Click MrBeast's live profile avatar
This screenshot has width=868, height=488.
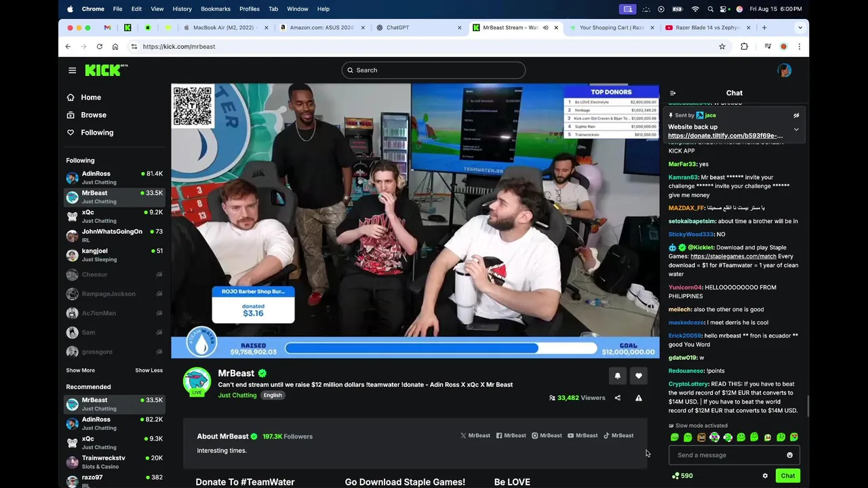coord(197,382)
